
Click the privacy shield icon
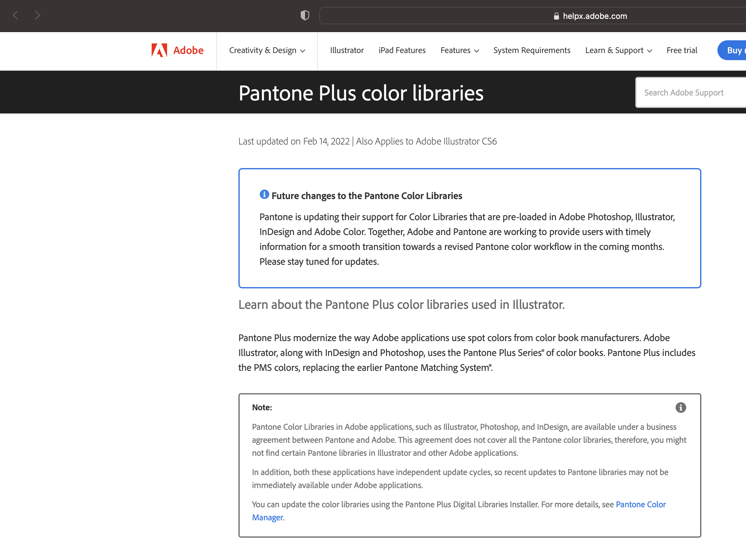305,16
